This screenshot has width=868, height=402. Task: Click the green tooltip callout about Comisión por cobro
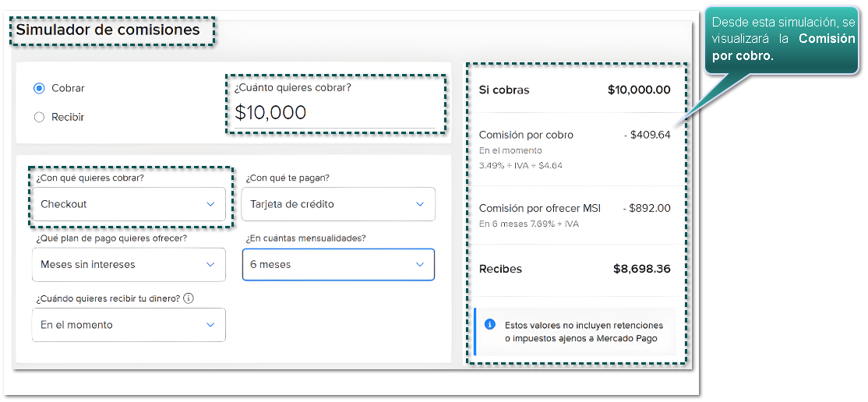(x=783, y=41)
